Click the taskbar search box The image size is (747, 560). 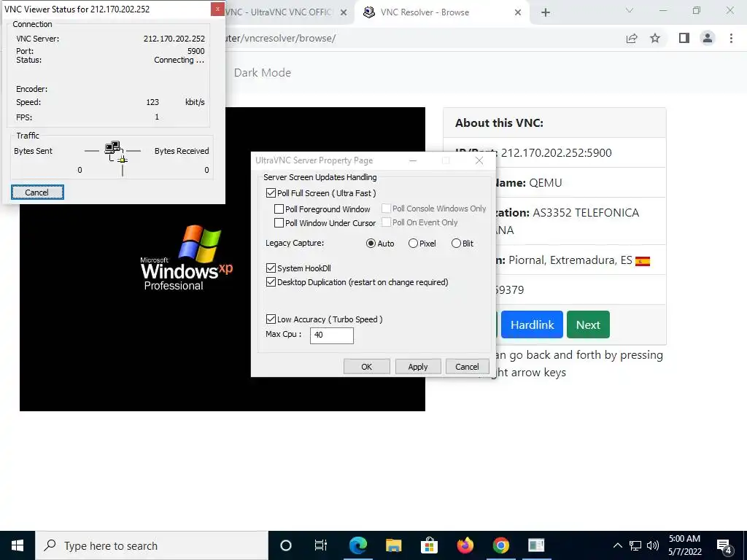pos(152,545)
